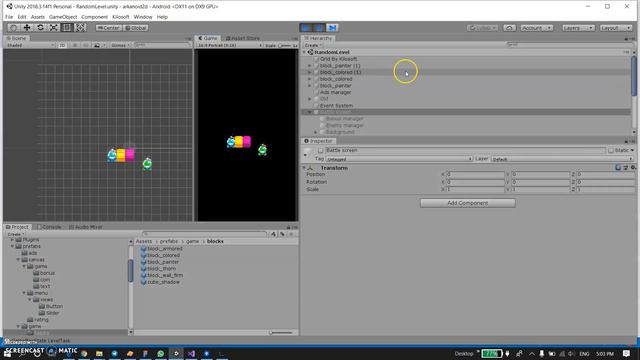The width and height of the screenshot is (640, 360).
Task: Select the Scale tool
Action: [x=53, y=28]
